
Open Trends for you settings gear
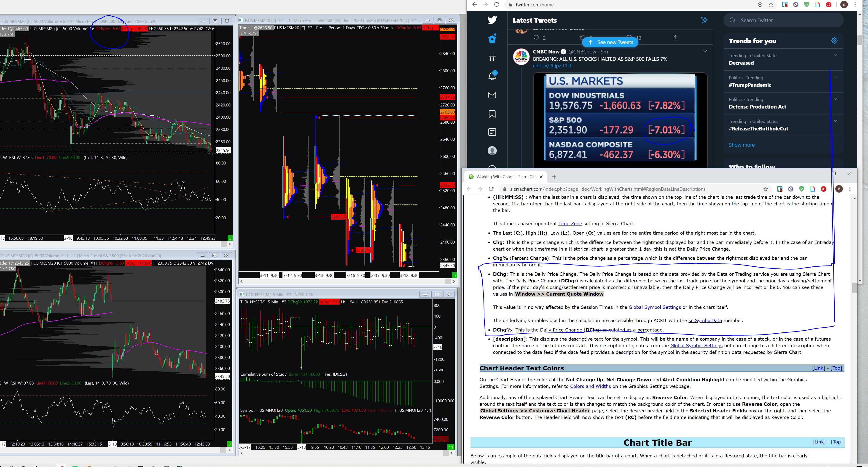[x=834, y=41]
